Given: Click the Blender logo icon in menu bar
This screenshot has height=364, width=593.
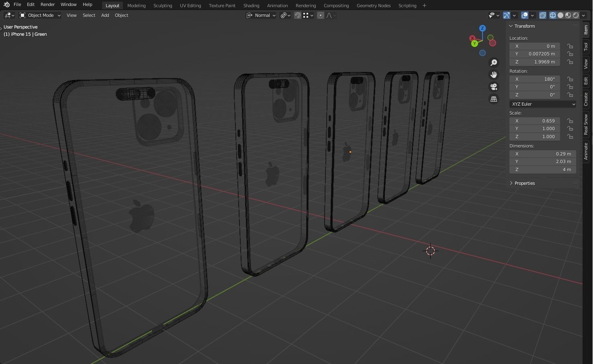Looking at the screenshot, I should [x=6, y=4].
